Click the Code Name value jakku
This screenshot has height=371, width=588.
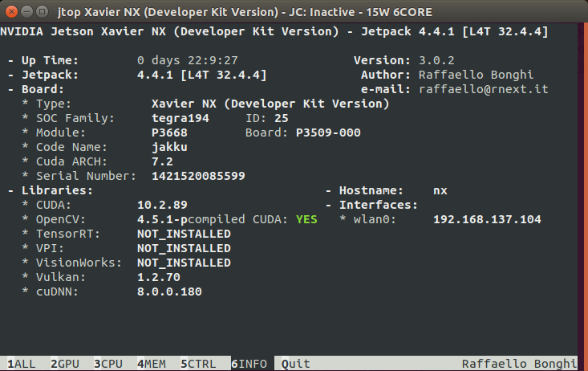pyautogui.click(x=169, y=147)
